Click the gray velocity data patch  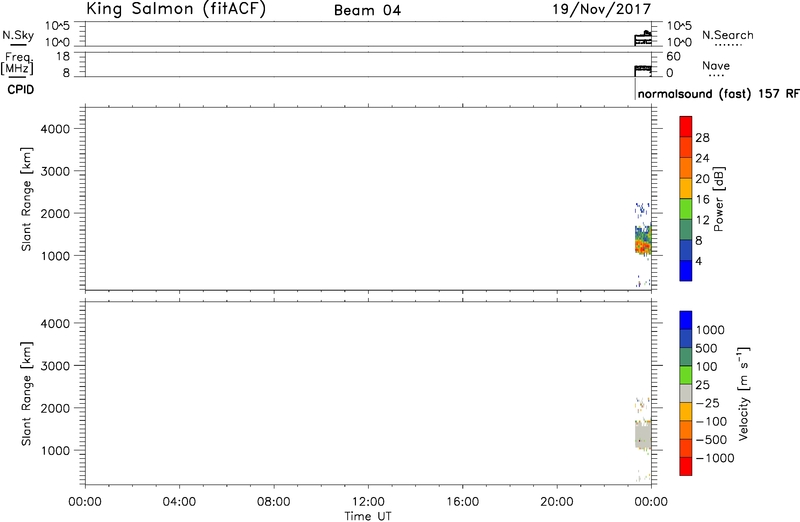click(643, 435)
